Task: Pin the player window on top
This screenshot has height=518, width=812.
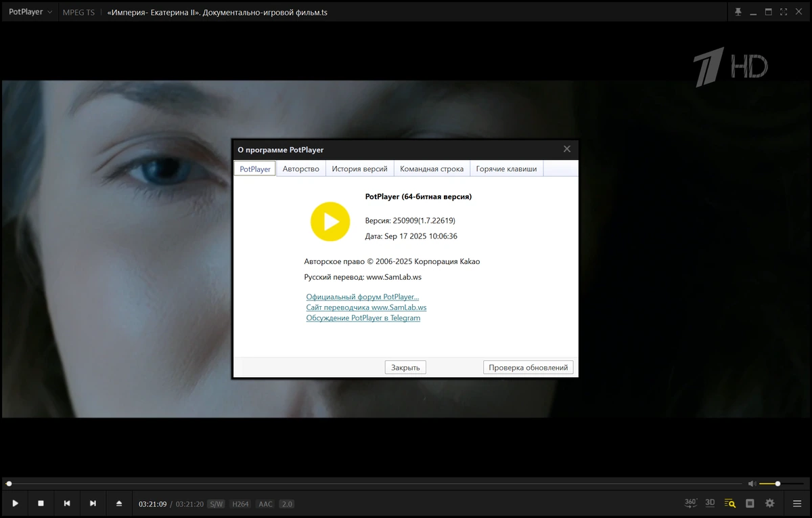Action: 738,12
